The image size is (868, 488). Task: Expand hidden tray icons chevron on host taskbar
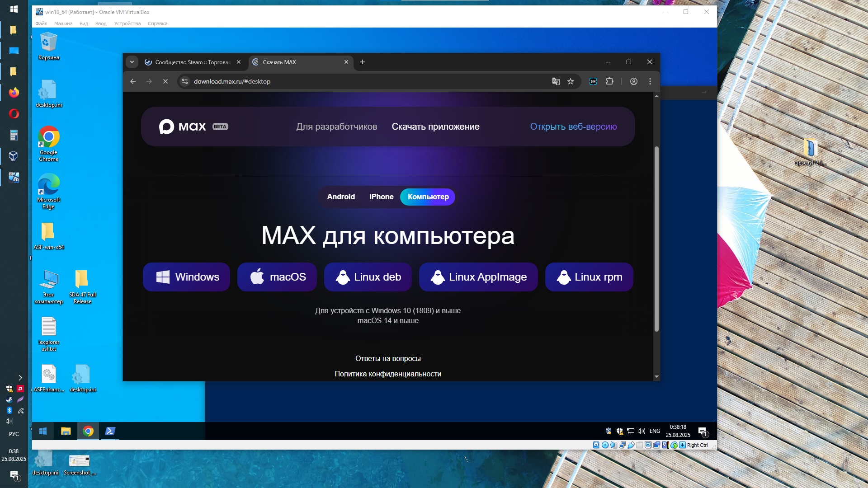(x=20, y=378)
